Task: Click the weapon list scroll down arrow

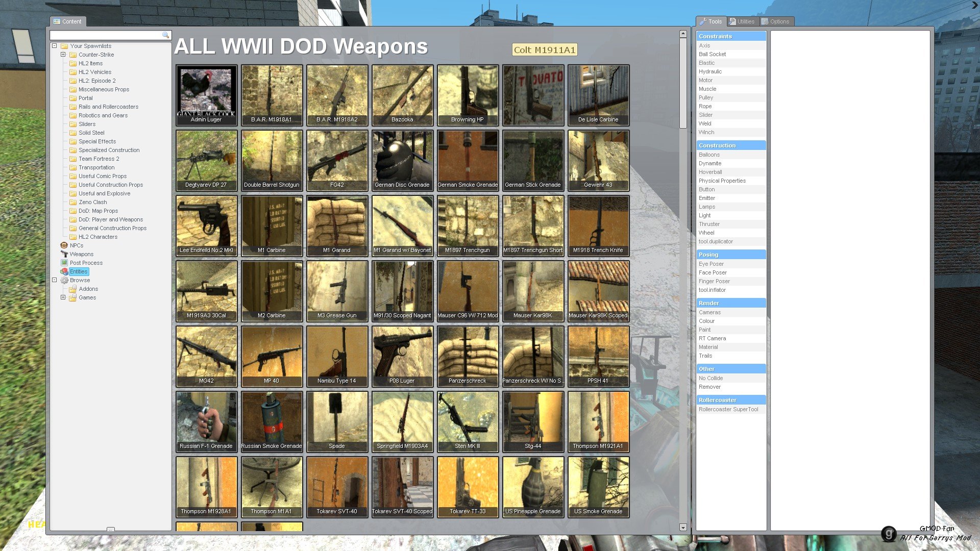Action: pyautogui.click(x=683, y=528)
